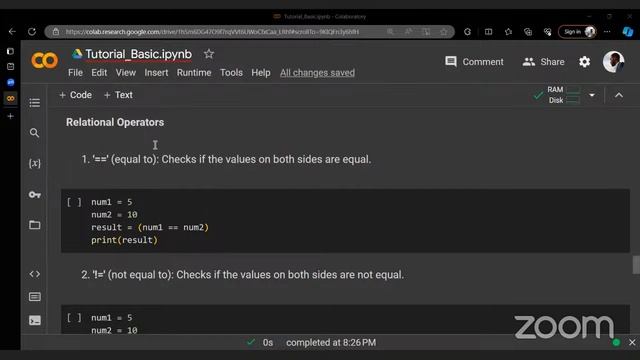Open the code snippets panel

(35, 274)
